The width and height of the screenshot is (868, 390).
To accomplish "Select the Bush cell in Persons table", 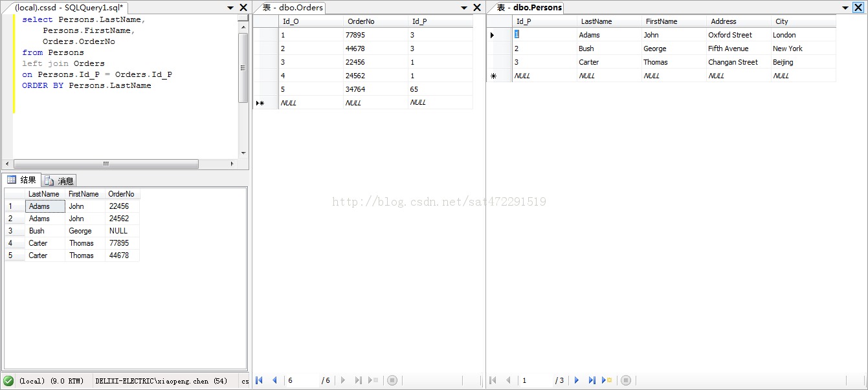I will [609, 49].
